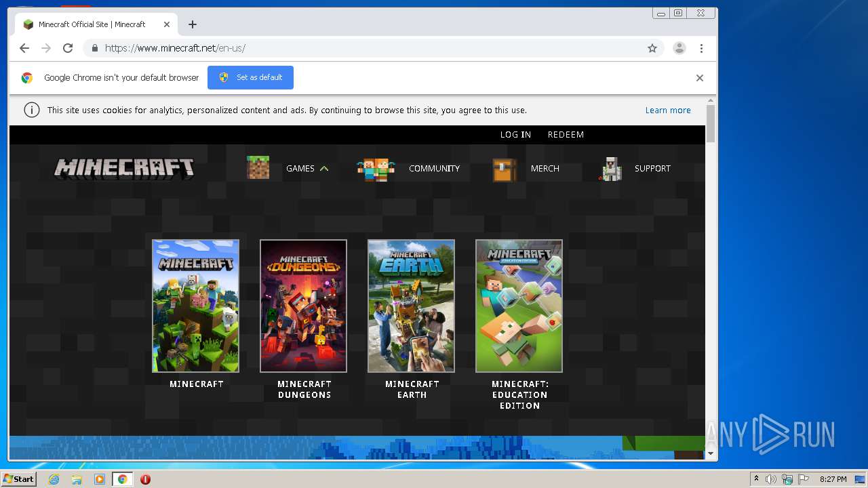The image size is (868, 488).
Task: Open a new tab with plus button
Action: point(193,24)
